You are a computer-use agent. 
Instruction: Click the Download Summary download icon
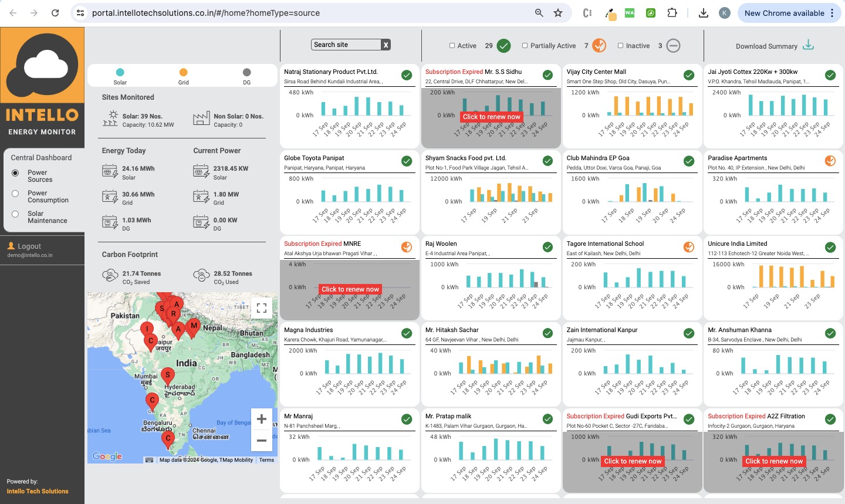[x=809, y=45]
